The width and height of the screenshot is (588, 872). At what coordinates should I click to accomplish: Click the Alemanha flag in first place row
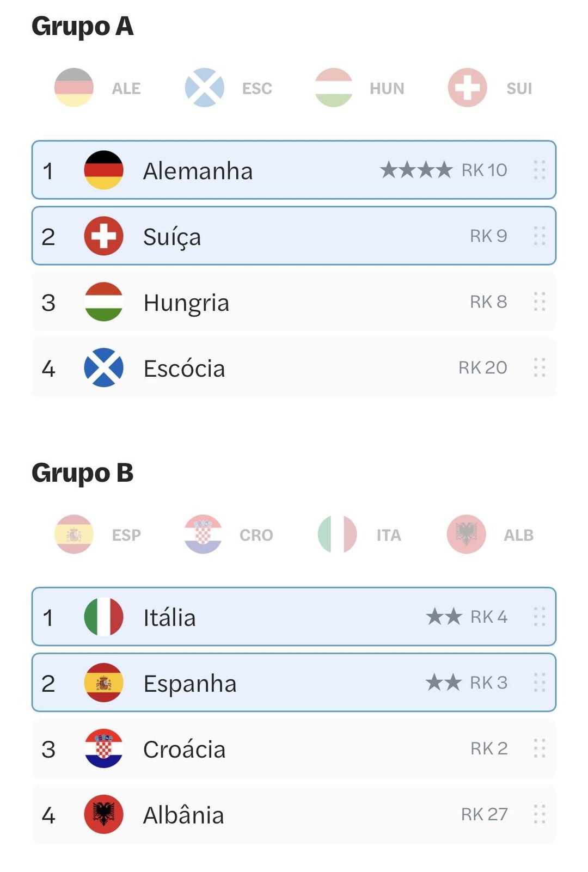click(103, 170)
